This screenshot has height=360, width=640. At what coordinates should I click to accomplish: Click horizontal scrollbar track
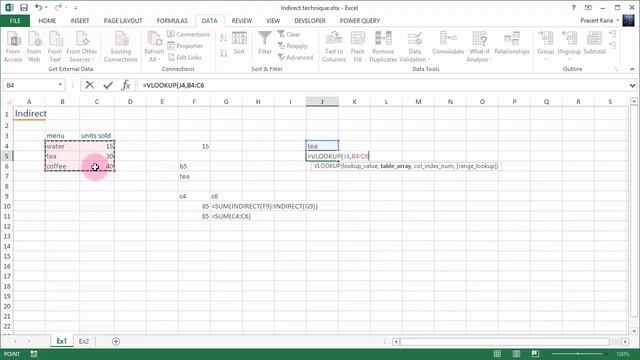click(x=504, y=341)
